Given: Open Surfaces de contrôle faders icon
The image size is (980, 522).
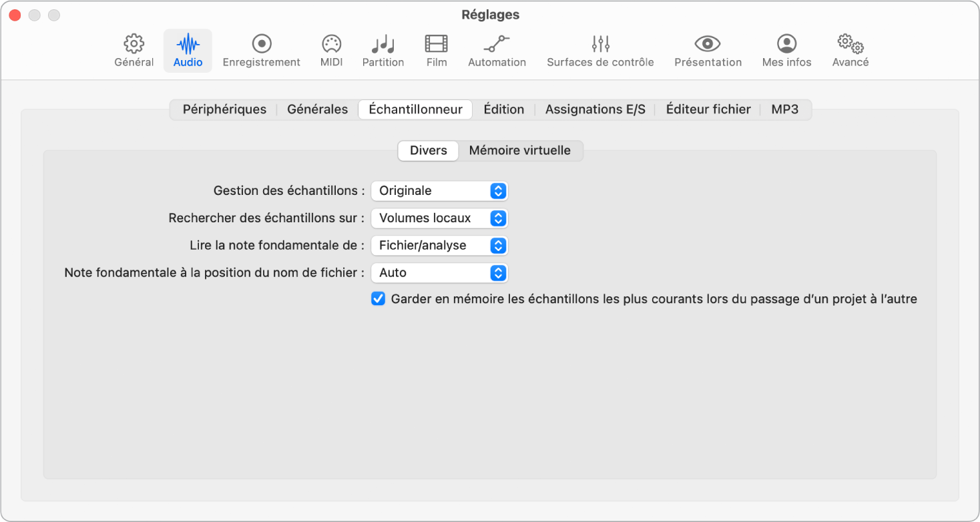Looking at the screenshot, I should pyautogui.click(x=600, y=45).
